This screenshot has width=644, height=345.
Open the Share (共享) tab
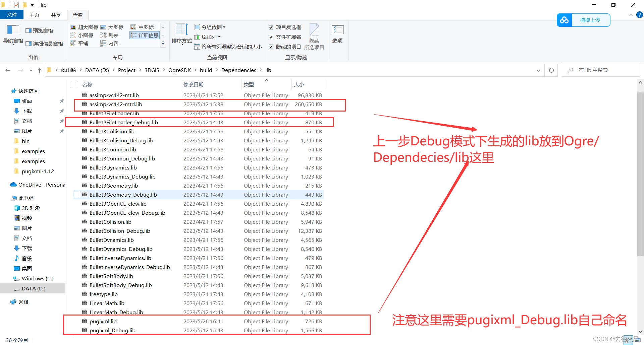pyautogui.click(x=56, y=15)
